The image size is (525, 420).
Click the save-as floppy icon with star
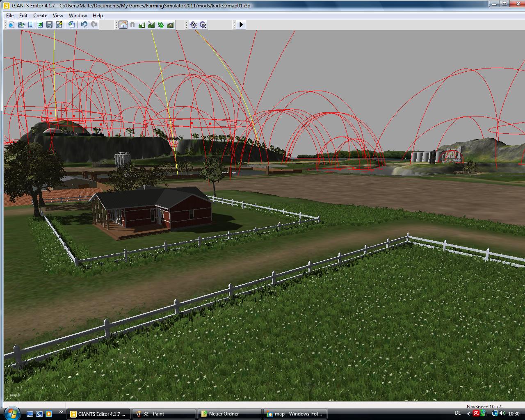click(59, 25)
